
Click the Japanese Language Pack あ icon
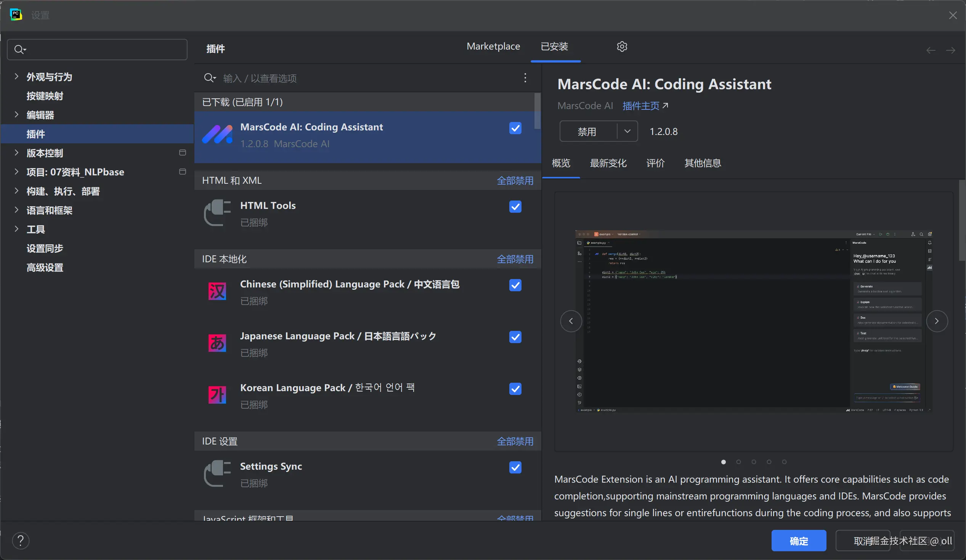coord(217,343)
